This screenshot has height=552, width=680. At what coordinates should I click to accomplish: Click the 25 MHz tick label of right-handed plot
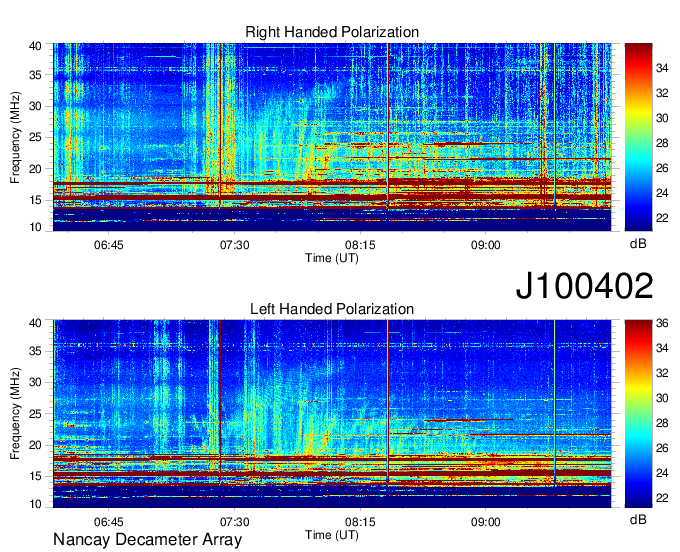[35, 137]
